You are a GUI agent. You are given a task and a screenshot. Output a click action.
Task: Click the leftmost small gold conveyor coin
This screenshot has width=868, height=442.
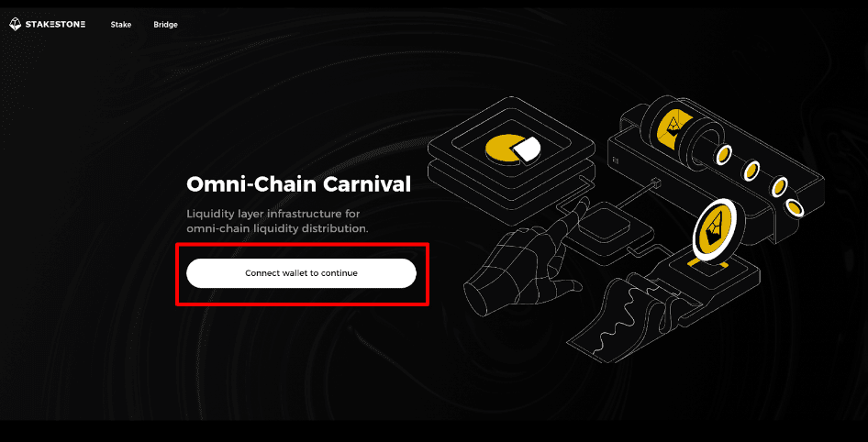pyautogui.click(x=721, y=155)
